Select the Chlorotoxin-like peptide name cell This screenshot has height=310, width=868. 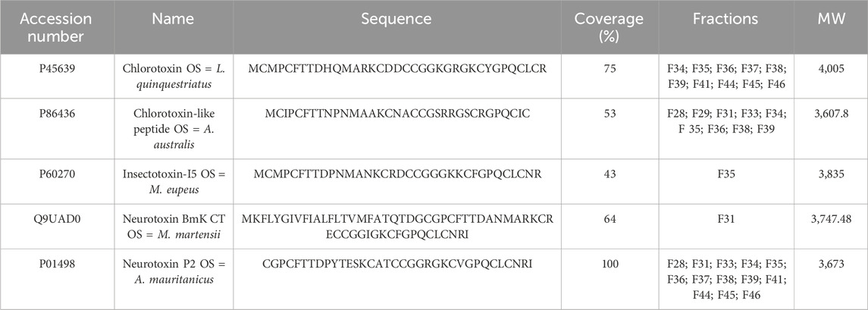tap(174, 128)
